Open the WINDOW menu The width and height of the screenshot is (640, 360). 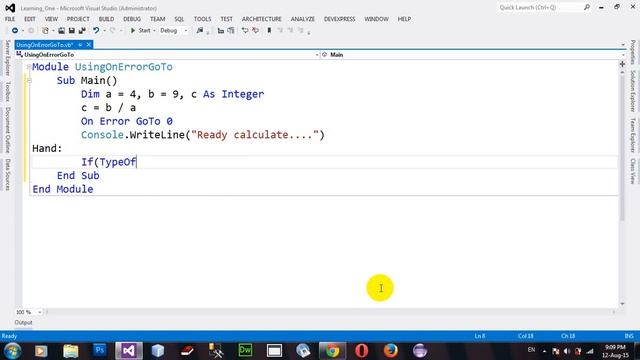[x=376, y=19]
